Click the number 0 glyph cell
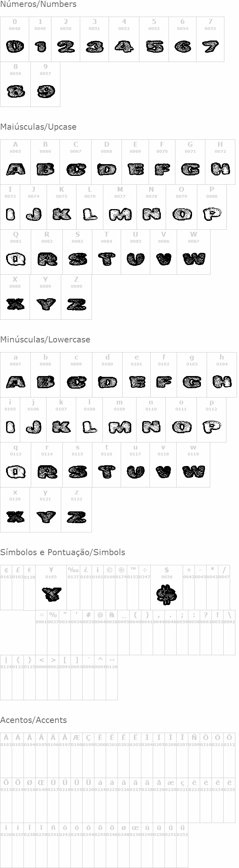This screenshot has width=239, height=868. click(15, 39)
